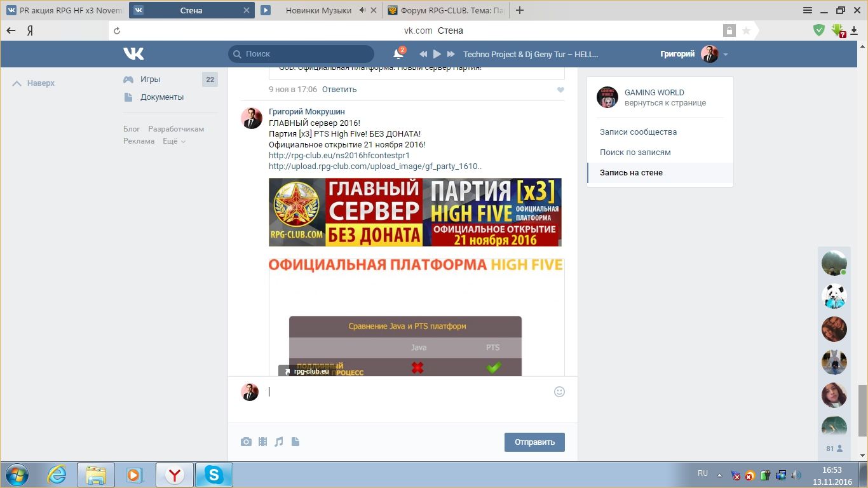Image resolution: width=868 pixels, height=488 pixels.
Task: Click Ответить under the 9 ноя comment
Action: tap(339, 90)
